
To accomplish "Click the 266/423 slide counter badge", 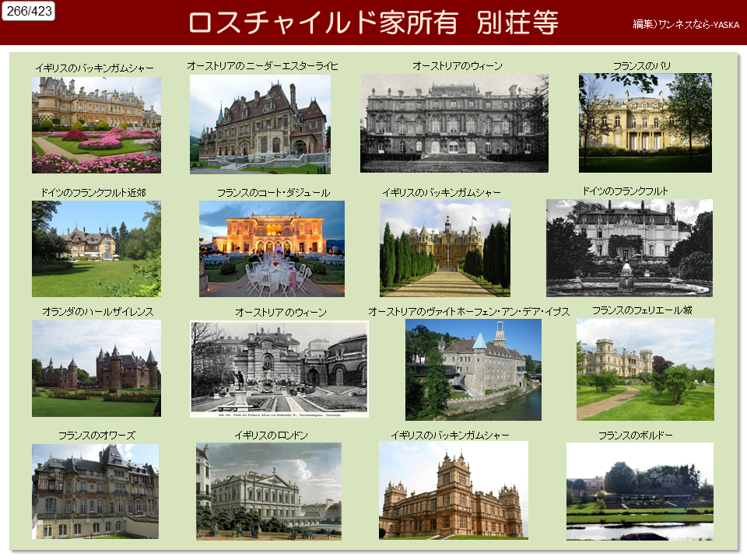I will click(28, 11).
